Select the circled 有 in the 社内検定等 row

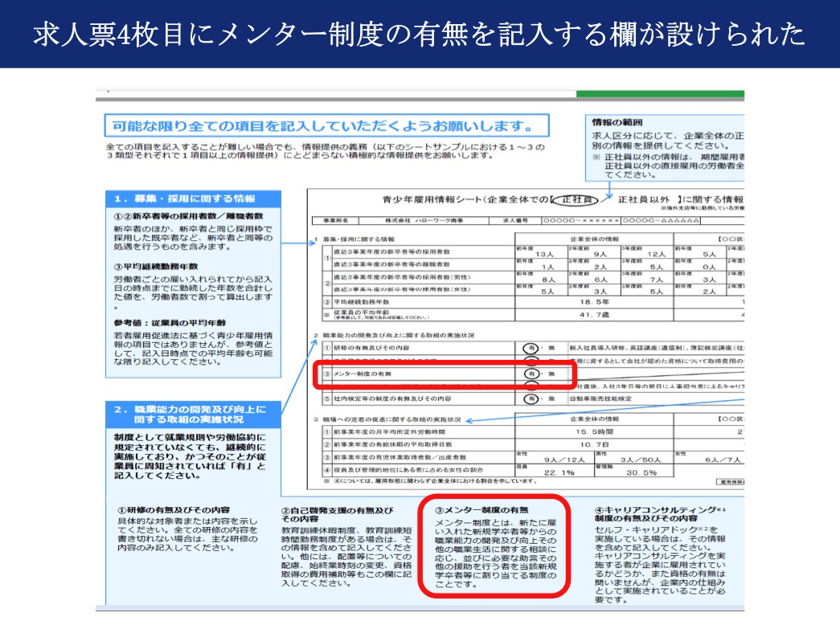pyautogui.click(x=531, y=398)
